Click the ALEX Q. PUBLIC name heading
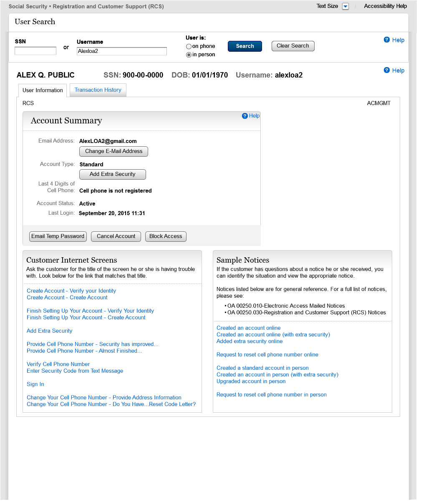Screen dimensions: 421x504 [x=45, y=75]
